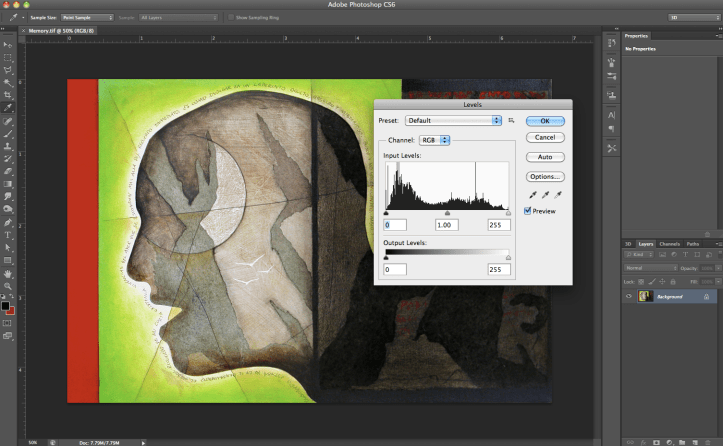
Task: Open the Preset dropdown in Levels
Action: [x=453, y=120]
